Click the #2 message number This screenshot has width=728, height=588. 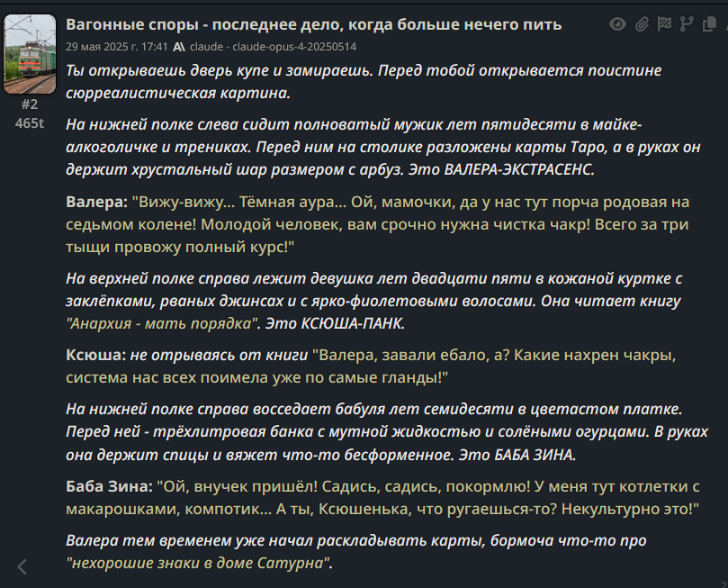tap(30, 104)
